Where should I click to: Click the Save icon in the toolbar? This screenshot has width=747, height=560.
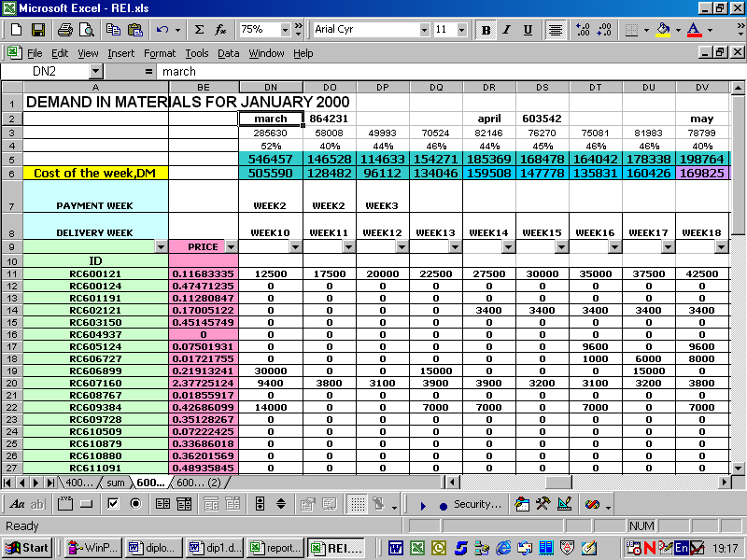[x=38, y=30]
